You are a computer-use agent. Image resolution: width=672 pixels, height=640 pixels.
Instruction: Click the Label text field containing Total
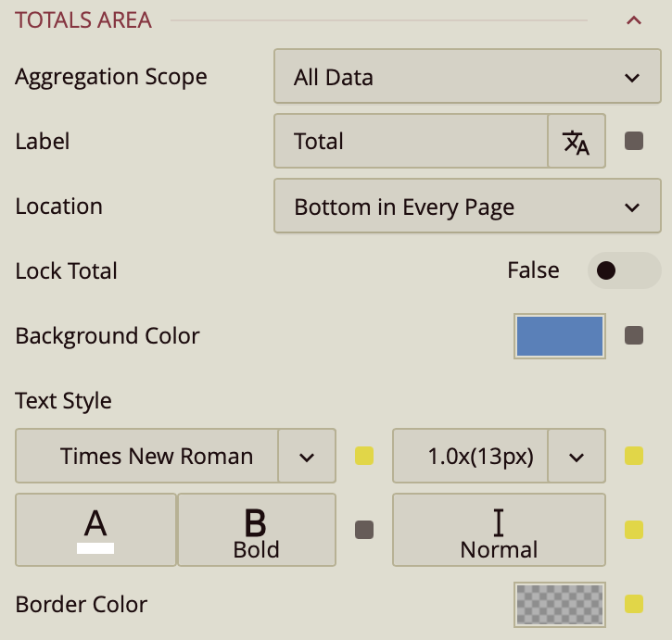tap(411, 142)
